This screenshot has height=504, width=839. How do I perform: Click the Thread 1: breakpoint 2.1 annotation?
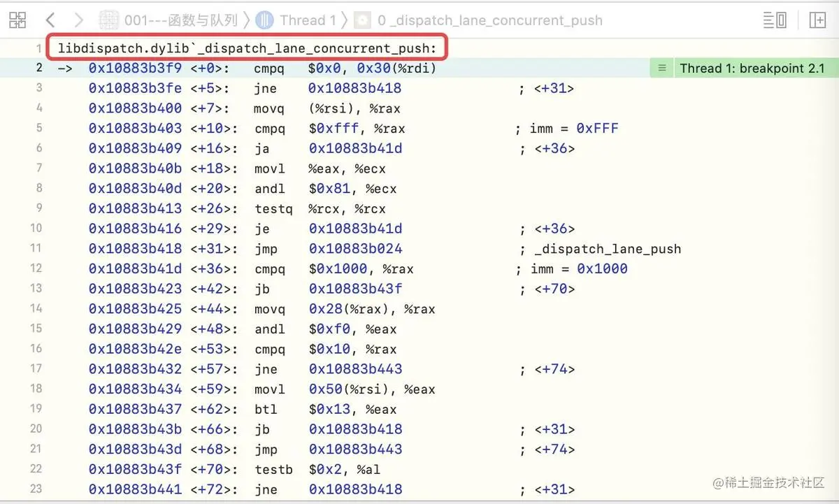752,69
